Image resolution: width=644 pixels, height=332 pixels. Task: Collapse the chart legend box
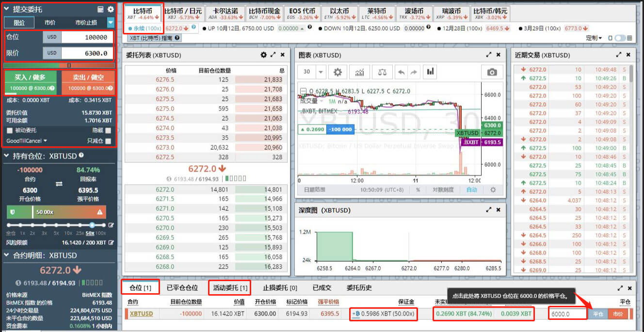point(303,91)
